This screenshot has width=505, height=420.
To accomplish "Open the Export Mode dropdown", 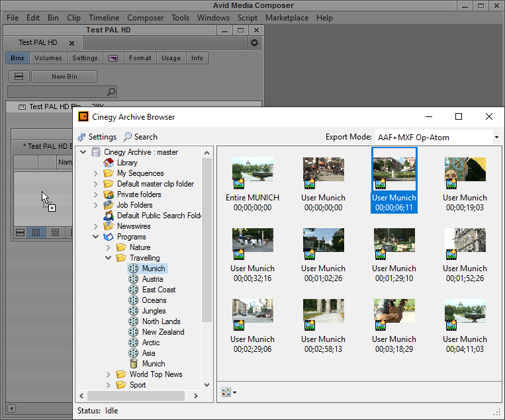I will click(496, 138).
